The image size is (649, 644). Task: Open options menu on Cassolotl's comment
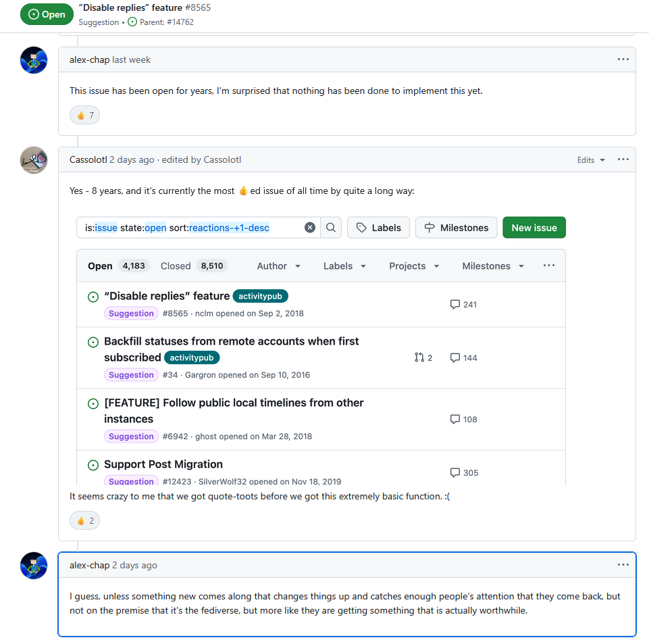pos(623,159)
